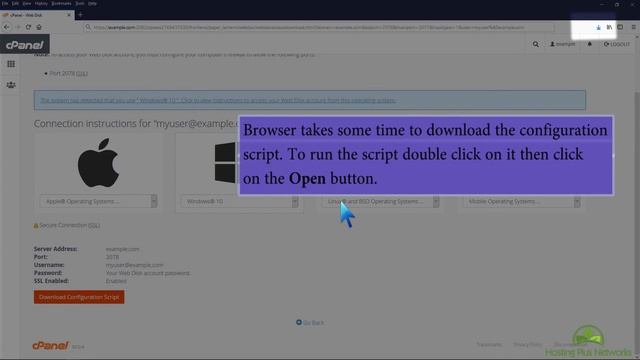Open the Bookmarks menu
This screenshot has height=360, width=640.
pos(61,3)
